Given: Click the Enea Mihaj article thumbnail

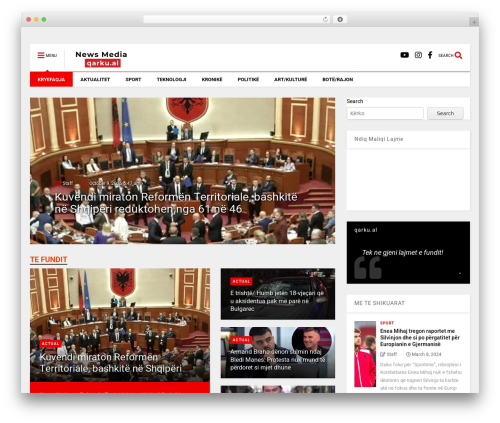Looking at the screenshot, I should tap(365, 354).
